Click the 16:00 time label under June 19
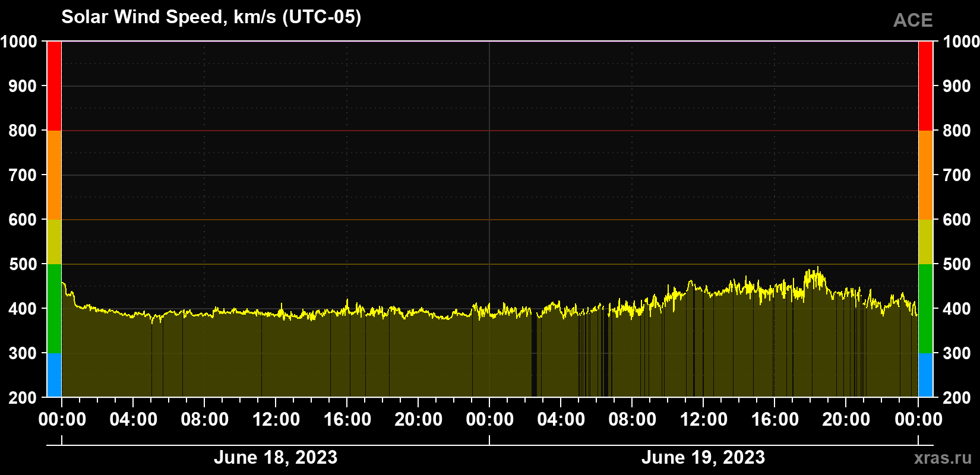 [x=775, y=419]
